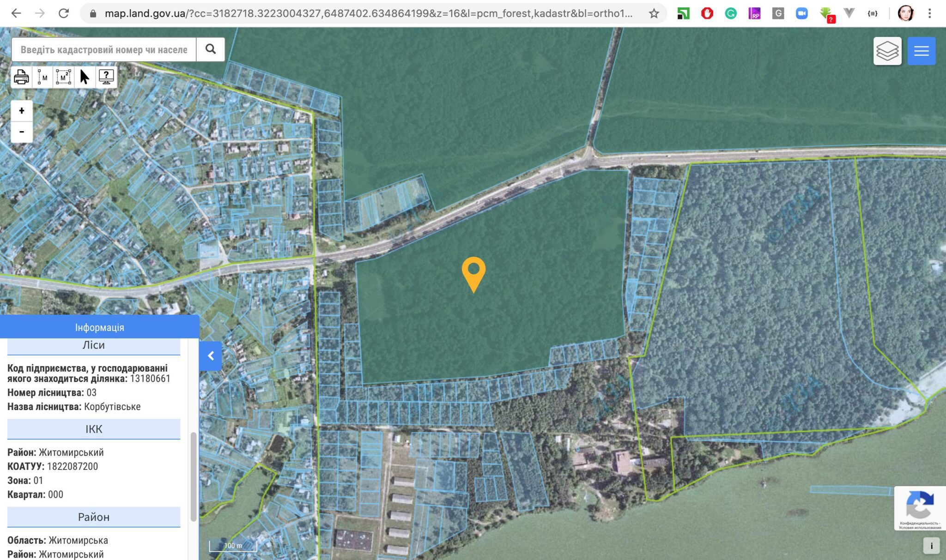946x560 pixels.
Task: Click the Район section header
Action: pyautogui.click(x=94, y=517)
